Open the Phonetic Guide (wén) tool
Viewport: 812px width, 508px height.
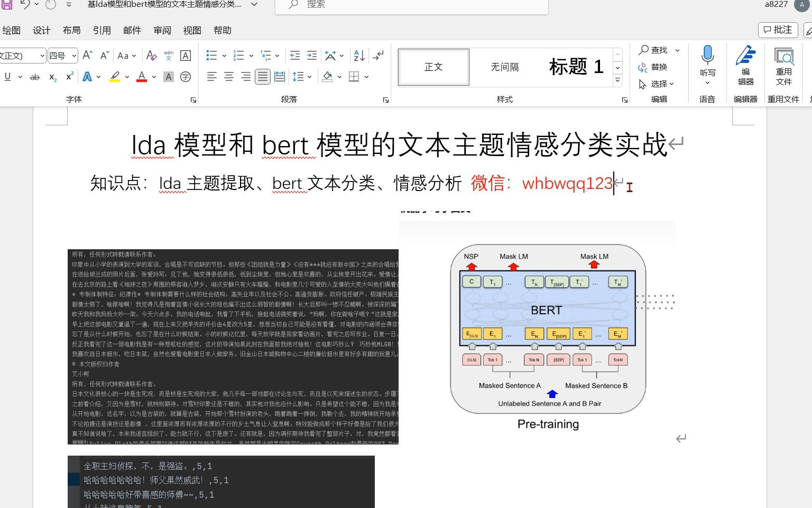[x=169, y=56]
